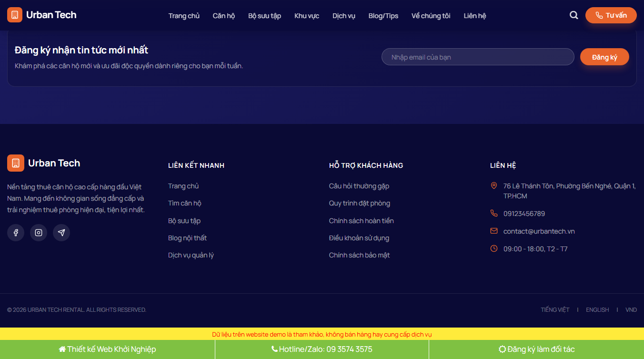The width and height of the screenshot is (644, 359).
Task: Click the clock icon beside working hours
Action: point(494,248)
